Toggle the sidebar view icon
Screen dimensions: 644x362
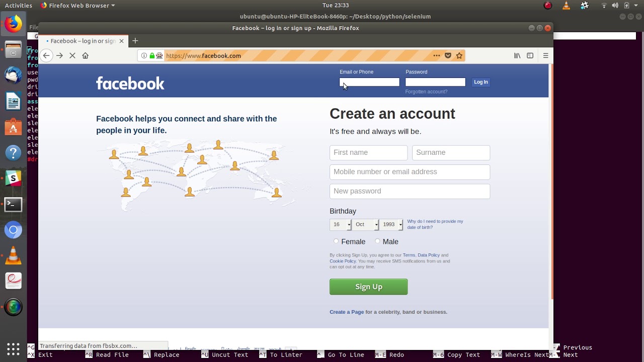click(x=530, y=56)
